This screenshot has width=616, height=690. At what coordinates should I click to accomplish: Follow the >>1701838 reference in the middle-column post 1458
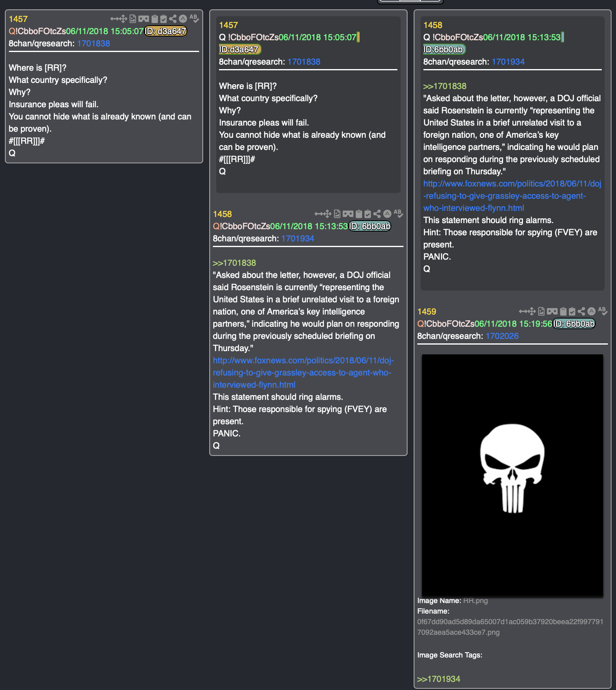point(234,263)
